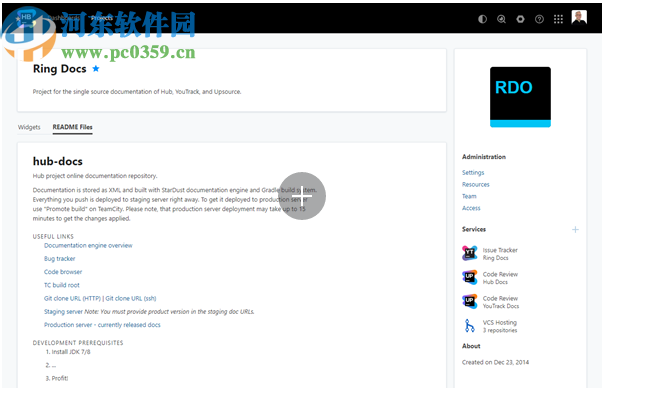Open the search magnifier icon in header
The height and width of the screenshot is (413, 665).
[501, 19]
